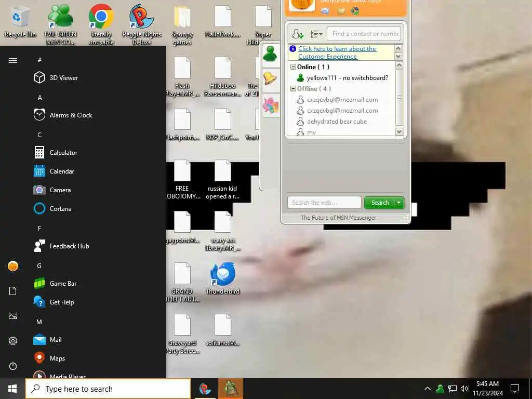Click the Messenger buddy tab on the side panel
532x399 pixels.
click(x=270, y=54)
